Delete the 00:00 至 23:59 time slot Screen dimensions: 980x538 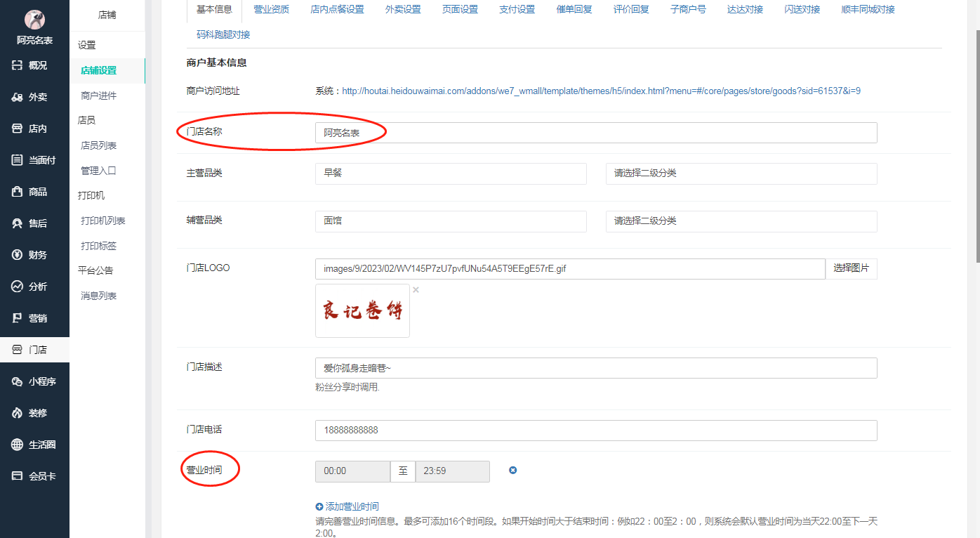(x=512, y=471)
